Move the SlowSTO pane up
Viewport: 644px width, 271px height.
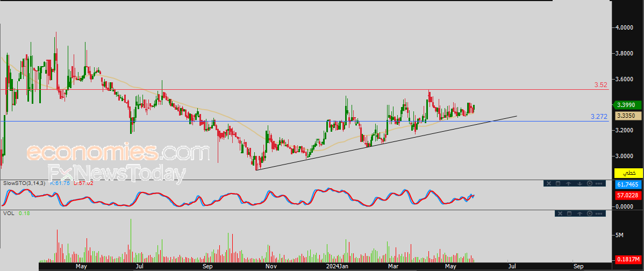(568, 183)
